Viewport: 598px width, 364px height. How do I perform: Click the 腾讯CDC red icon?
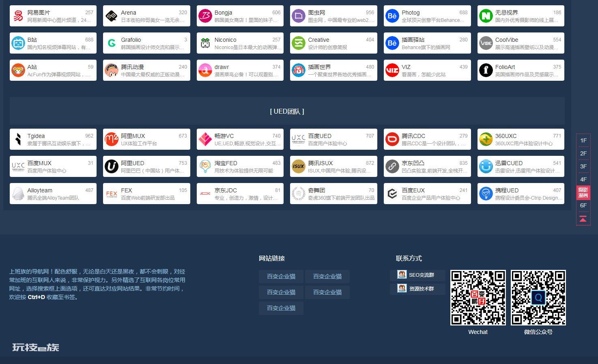tap(392, 139)
